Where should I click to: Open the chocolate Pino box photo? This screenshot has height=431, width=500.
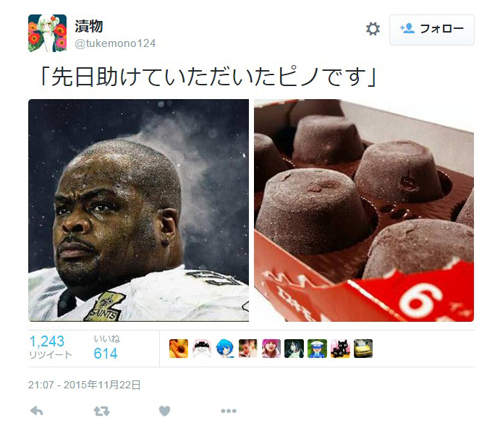[x=364, y=210]
